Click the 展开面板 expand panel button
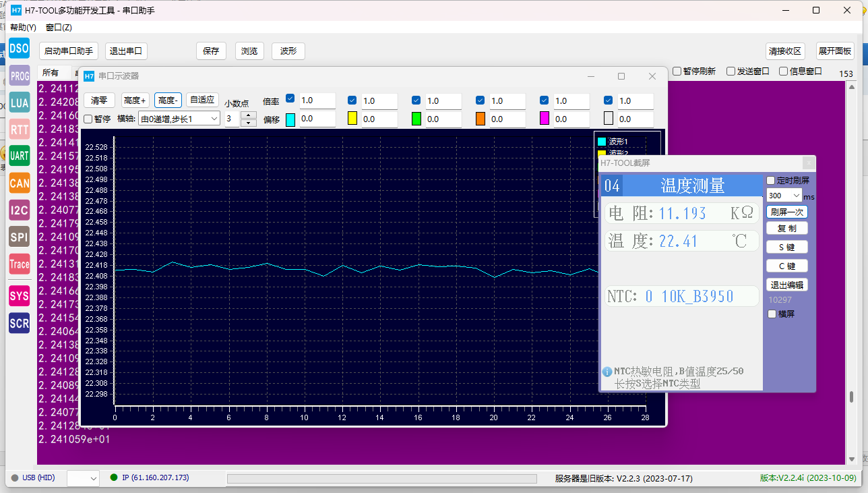The width and height of the screenshot is (868, 493). click(835, 51)
